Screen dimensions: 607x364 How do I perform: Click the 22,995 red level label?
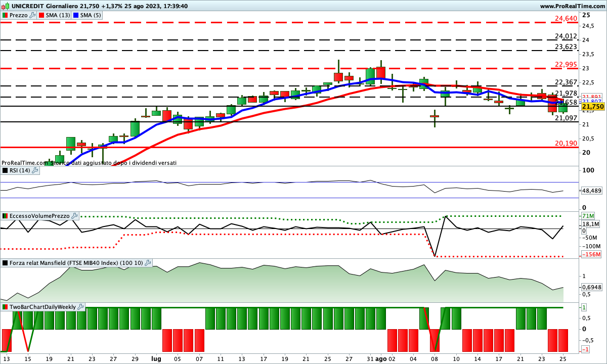pyautogui.click(x=566, y=64)
